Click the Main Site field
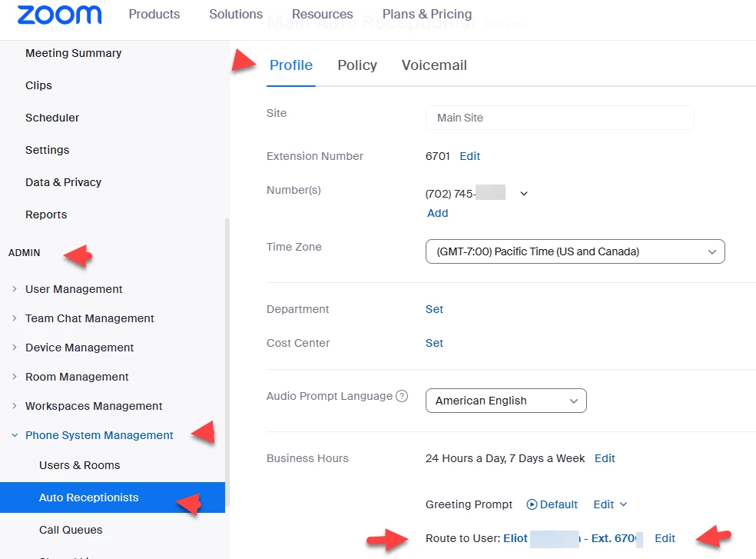 [560, 118]
